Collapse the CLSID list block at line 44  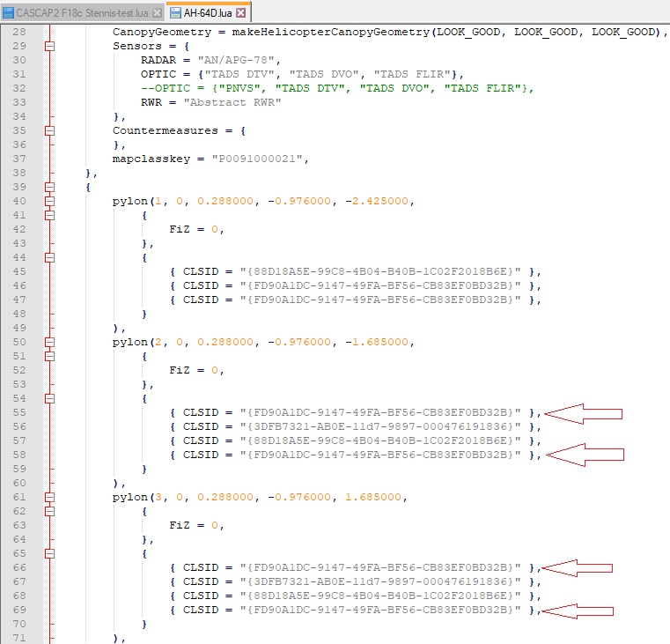50,257
